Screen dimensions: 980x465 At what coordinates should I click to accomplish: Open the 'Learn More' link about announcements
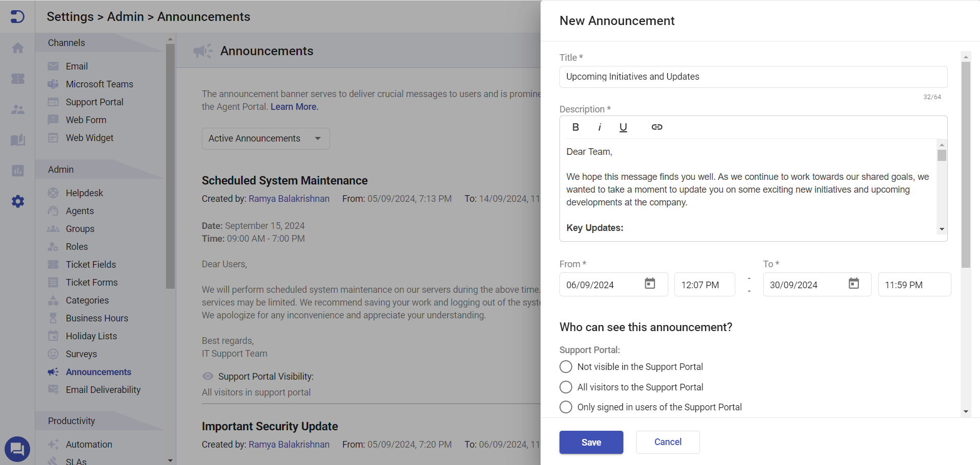(x=293, y=107)
